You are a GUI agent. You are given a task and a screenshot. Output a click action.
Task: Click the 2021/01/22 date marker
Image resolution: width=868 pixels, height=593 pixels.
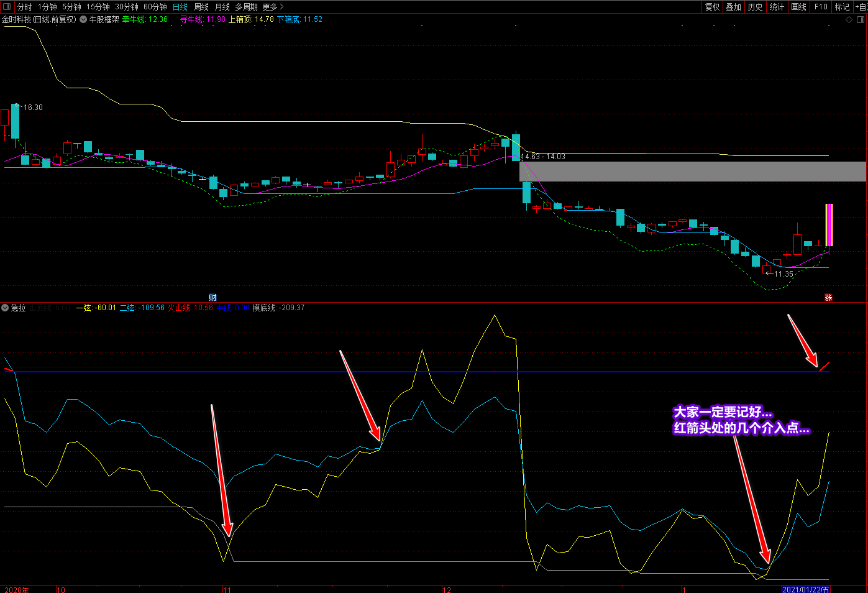(805, 589)
